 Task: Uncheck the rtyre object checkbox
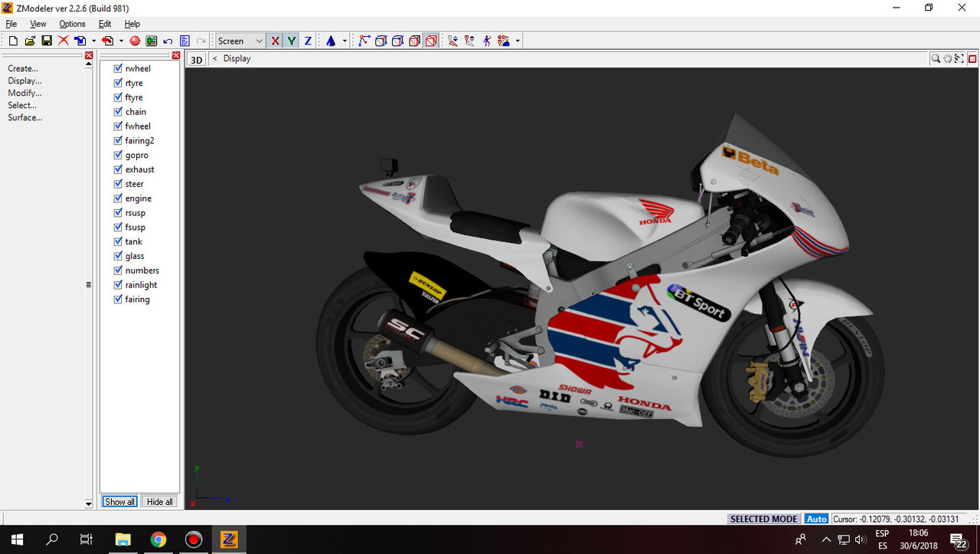(118, 83)
